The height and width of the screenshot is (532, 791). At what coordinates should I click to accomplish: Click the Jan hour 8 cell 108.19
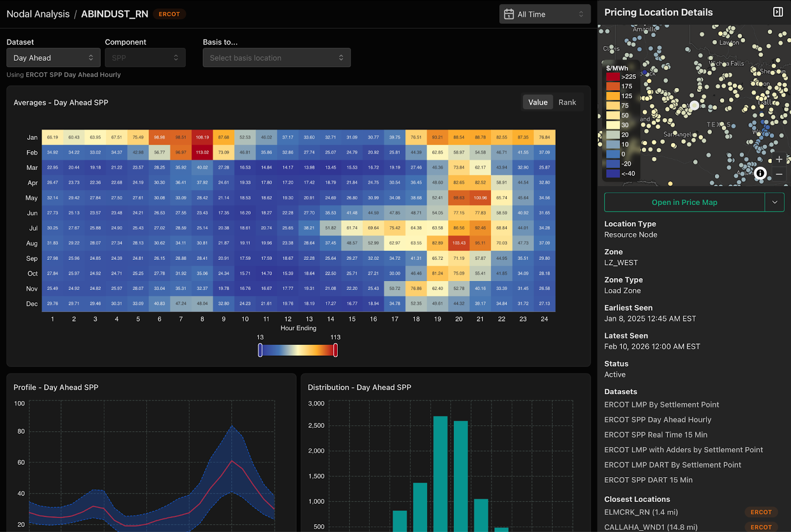pyautogui.click(x=202, y=137)
